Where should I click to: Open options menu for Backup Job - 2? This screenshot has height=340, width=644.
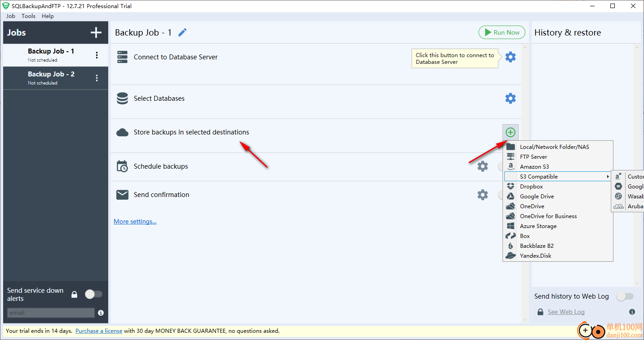click(x=97, y=78)
